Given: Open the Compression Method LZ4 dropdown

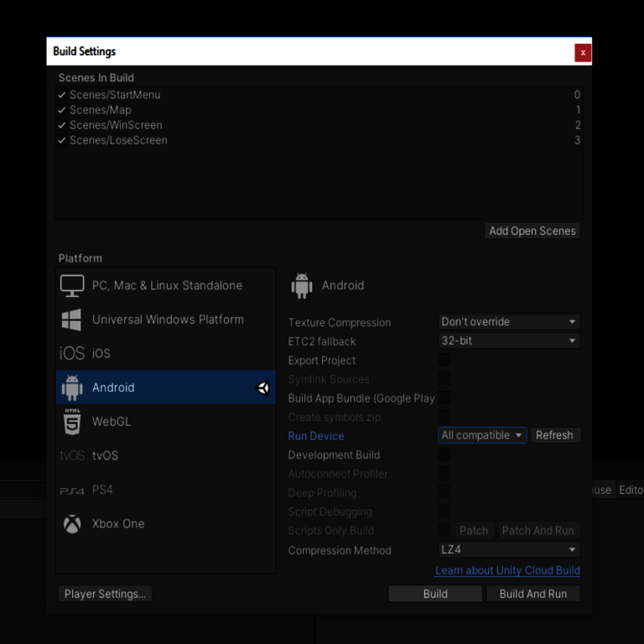Looking at the screenshot, I should [509, 549].
